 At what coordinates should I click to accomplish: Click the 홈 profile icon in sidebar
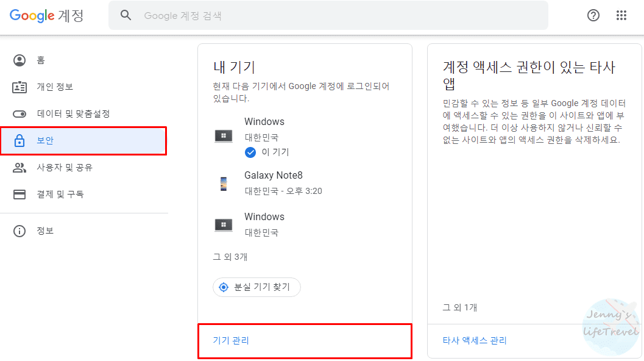click(19, 60)
